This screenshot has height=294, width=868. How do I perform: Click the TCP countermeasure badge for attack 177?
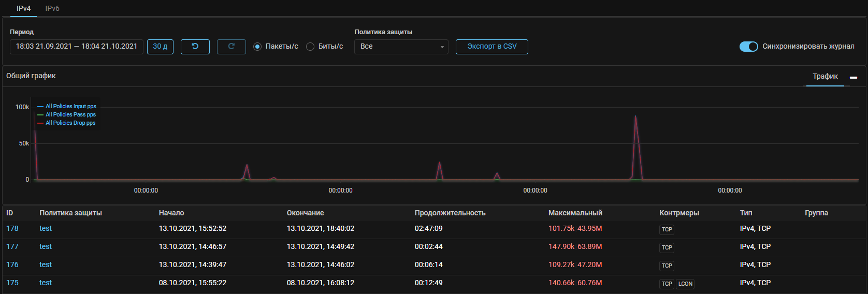[x=667, y=247]
